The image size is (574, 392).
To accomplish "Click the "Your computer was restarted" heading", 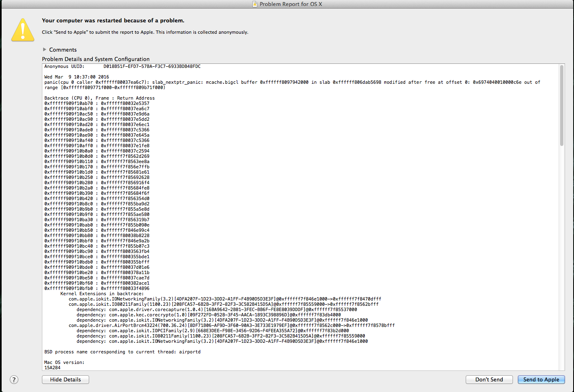I will pyautogui.click(x=113, y=20).
